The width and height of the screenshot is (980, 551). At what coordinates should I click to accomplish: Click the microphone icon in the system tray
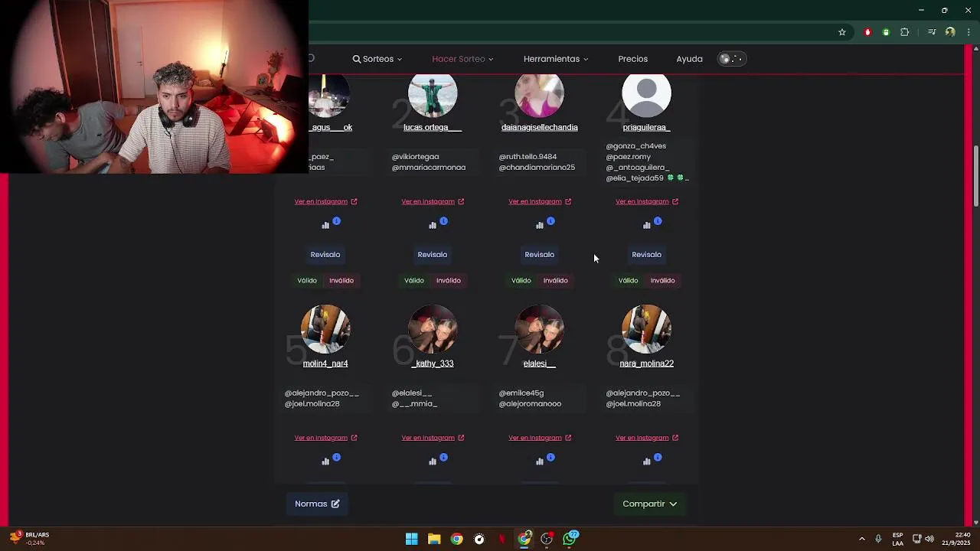878,539
